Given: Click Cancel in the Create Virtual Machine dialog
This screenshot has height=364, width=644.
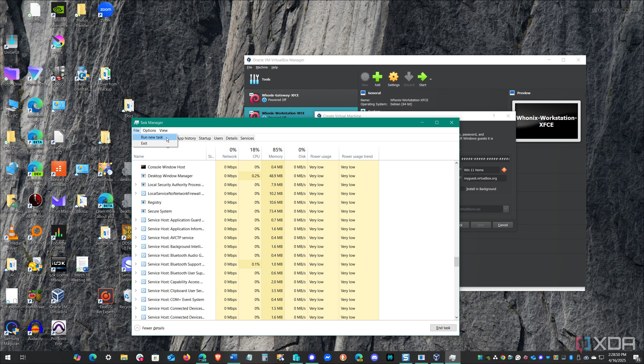Looking at the screenshot, I should click(x=503, y=225).
